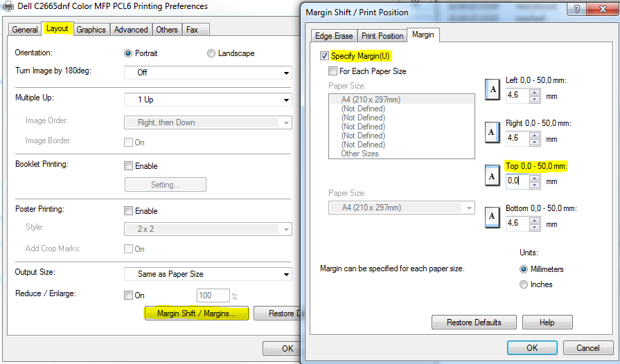Click Margin Shift / Margins... button

197,313
